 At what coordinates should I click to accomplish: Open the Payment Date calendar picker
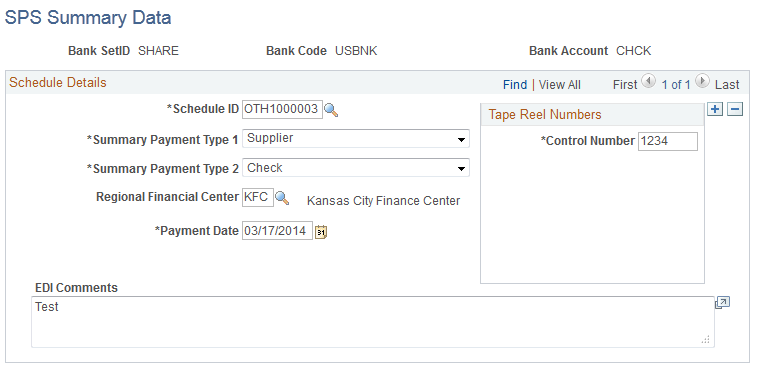321,232
